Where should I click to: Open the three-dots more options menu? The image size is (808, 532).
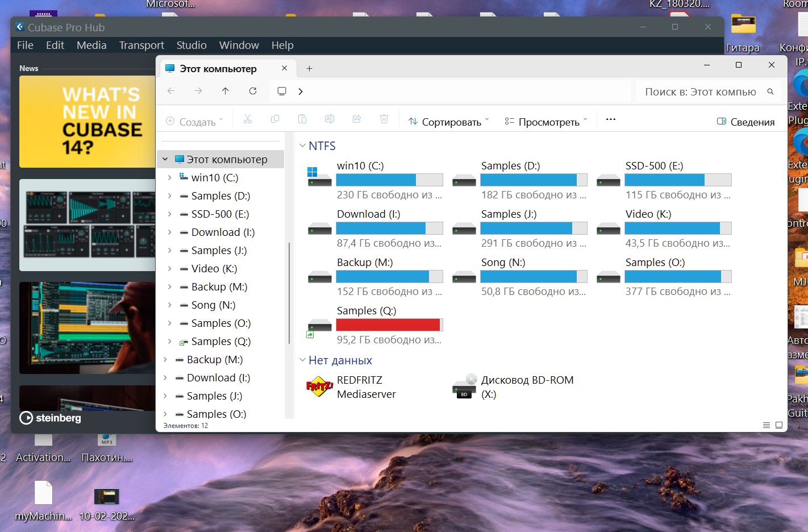611,119
